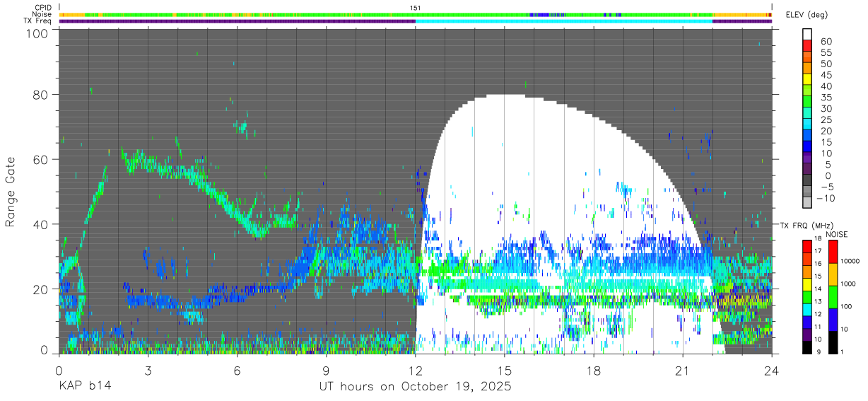Click the purple ELEV segment between 5 and 10
Viewport: 868px width, 401px height.
[807, 158]
